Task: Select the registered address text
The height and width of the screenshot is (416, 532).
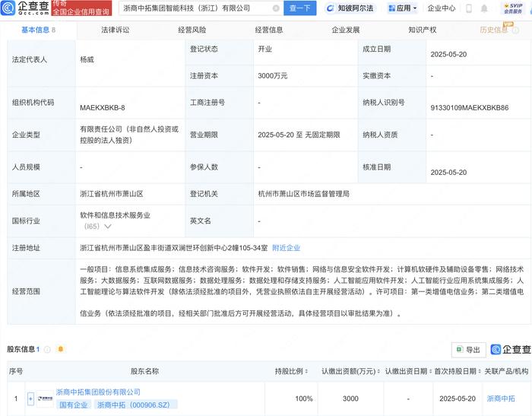Action: [174, 248]
